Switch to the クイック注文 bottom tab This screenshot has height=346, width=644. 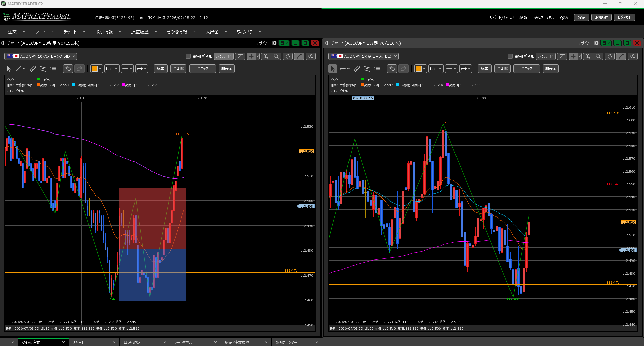tap(43, 342)
